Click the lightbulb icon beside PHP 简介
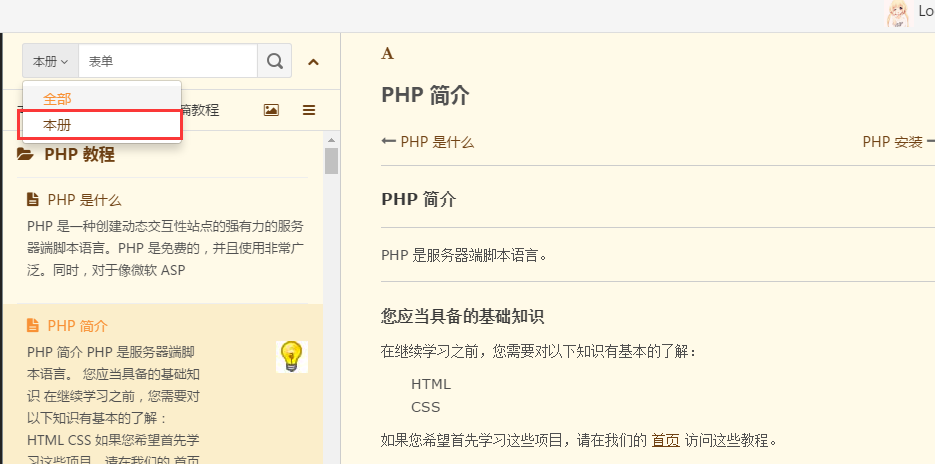This screenshot has height=464, width=935. point(291,355)
